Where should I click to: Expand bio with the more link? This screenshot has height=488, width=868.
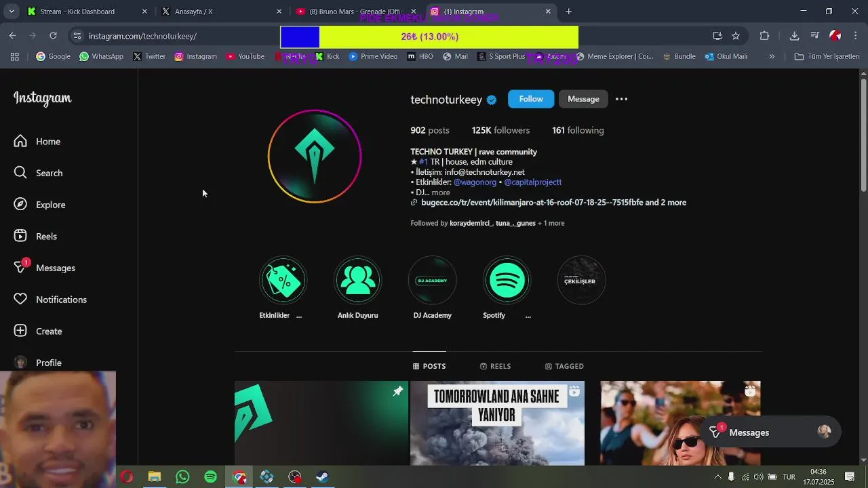(441, 192)
